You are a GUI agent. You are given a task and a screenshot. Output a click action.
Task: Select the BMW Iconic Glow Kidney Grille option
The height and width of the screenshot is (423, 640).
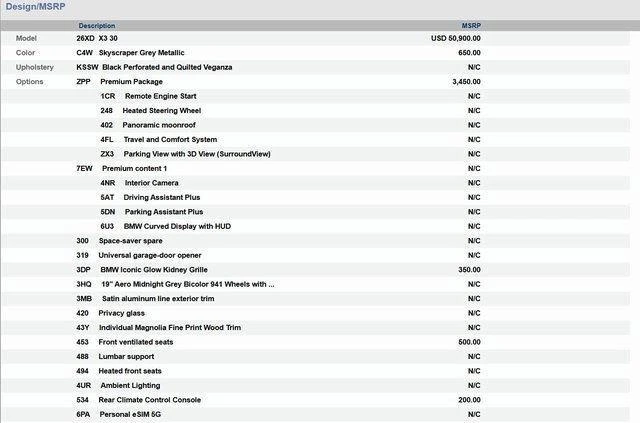153,269
